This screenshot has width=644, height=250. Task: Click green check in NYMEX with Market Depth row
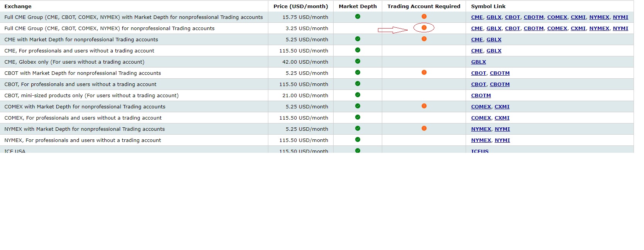pos(358,128)
